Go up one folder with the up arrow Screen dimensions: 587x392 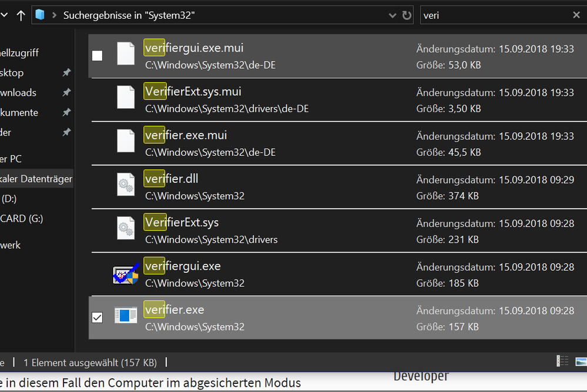pyautogui.click(x=21, y=15)
